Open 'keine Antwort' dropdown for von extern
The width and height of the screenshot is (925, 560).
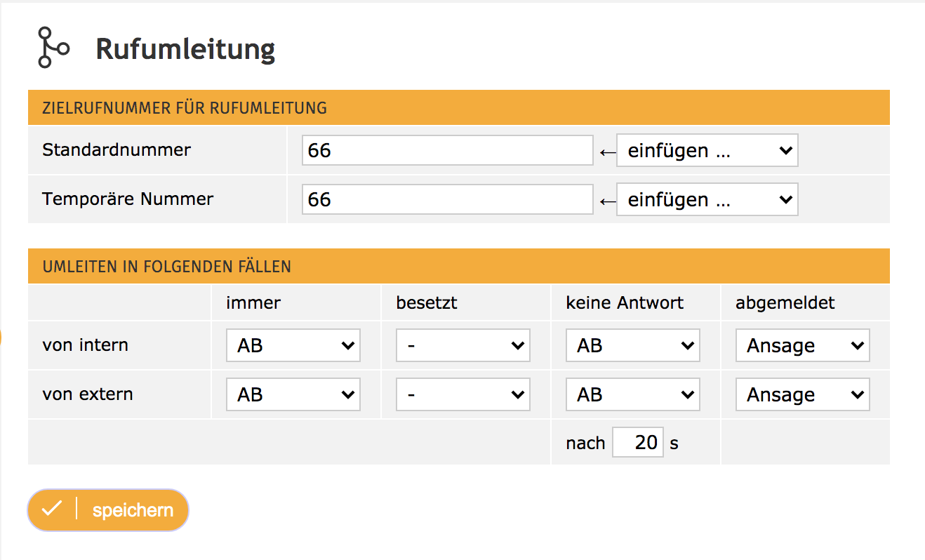point(632,394)
